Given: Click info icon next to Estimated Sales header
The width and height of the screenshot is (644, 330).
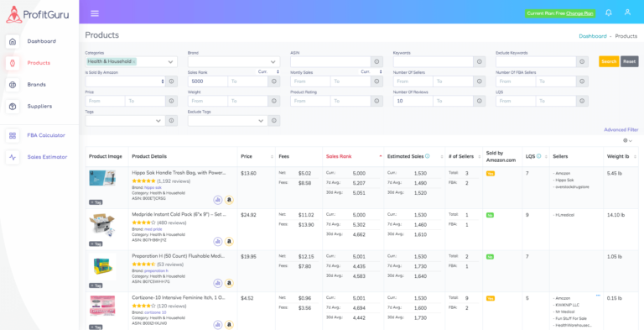Looking at the screenshot, I should pyautogui.click(x=427, y=156).
